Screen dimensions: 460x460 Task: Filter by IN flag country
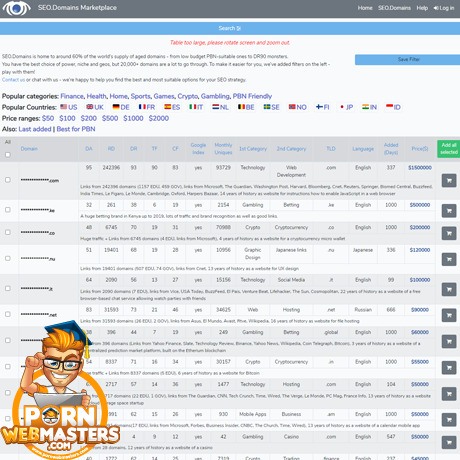pos(369,107)
